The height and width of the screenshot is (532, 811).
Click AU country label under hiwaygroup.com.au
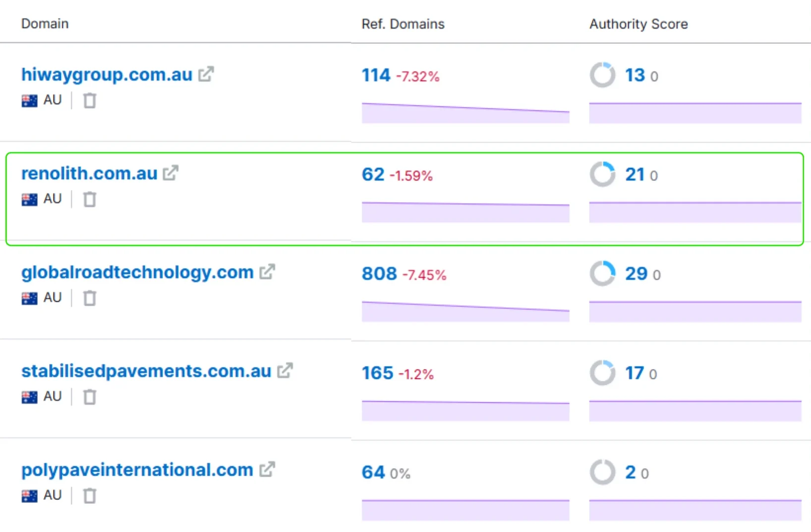(53, 100)
